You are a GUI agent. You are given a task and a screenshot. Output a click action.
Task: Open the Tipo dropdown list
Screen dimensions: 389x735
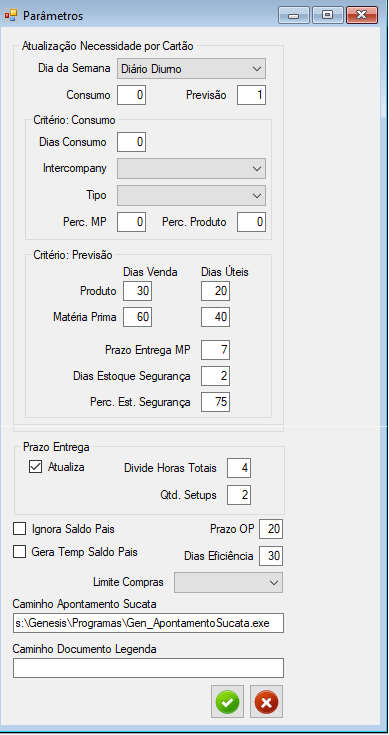191,195
